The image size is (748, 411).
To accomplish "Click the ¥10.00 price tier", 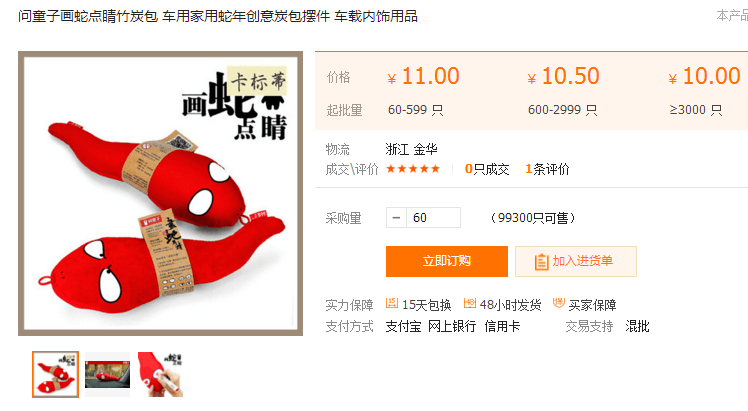I will pyautogui.click(x=704, y=76).
